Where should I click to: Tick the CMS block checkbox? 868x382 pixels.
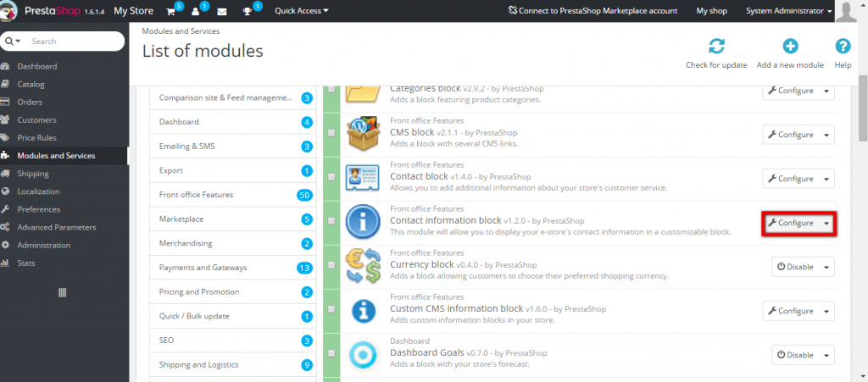(331, 133)
